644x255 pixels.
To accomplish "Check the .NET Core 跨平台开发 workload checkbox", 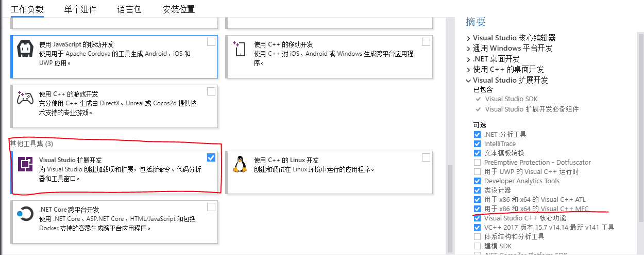I will click(211, 207).
